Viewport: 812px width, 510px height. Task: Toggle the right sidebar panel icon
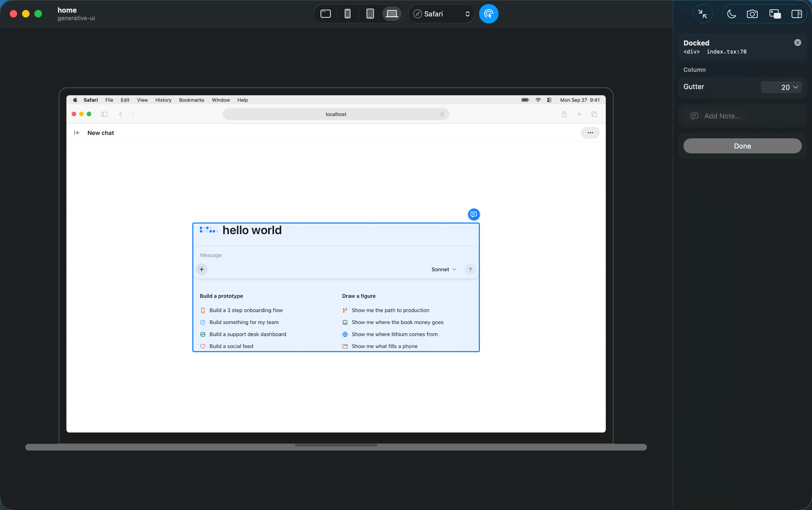[x=796, y=14]
